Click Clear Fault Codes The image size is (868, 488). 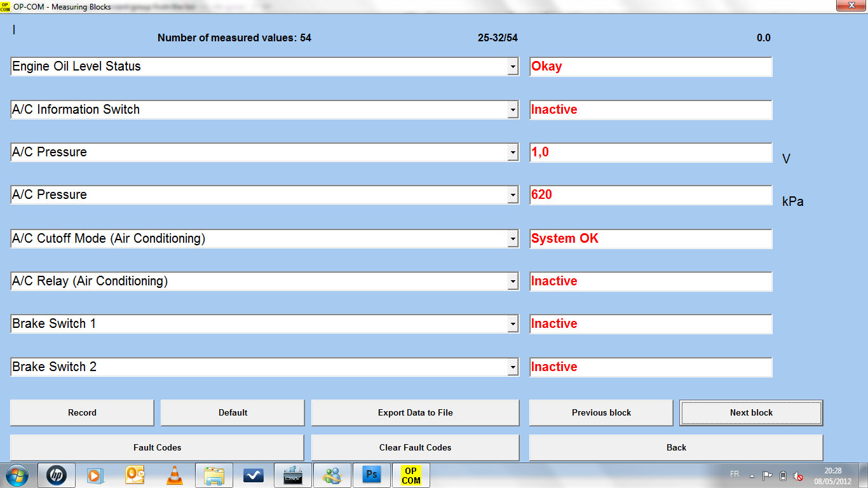click(416, 447)
